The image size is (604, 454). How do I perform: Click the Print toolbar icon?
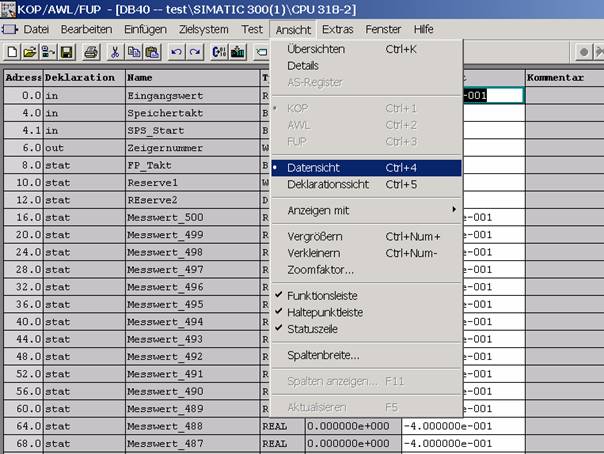pos(91,51)
